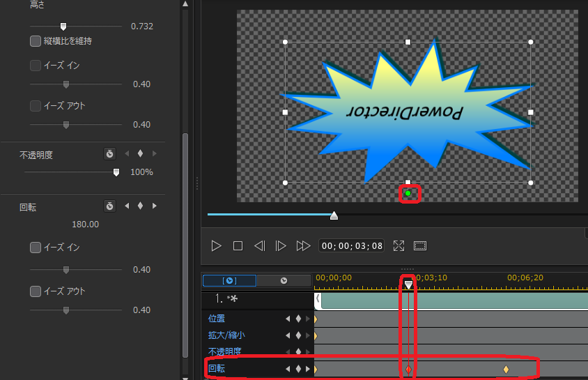Go to previous keyframe on 拡大/縮小 track
The width and height of the screenshot is (588, 380).
click(x=288, y=335)
